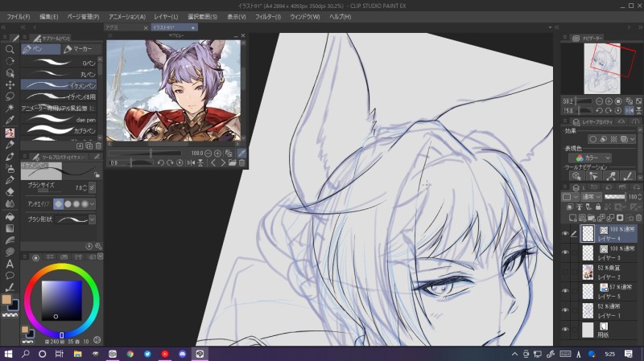The height and width of the screenshot is (361, 644).
Task: Select the Fill bucket tool
Action: pyautogui.click(x=10, y=216)
